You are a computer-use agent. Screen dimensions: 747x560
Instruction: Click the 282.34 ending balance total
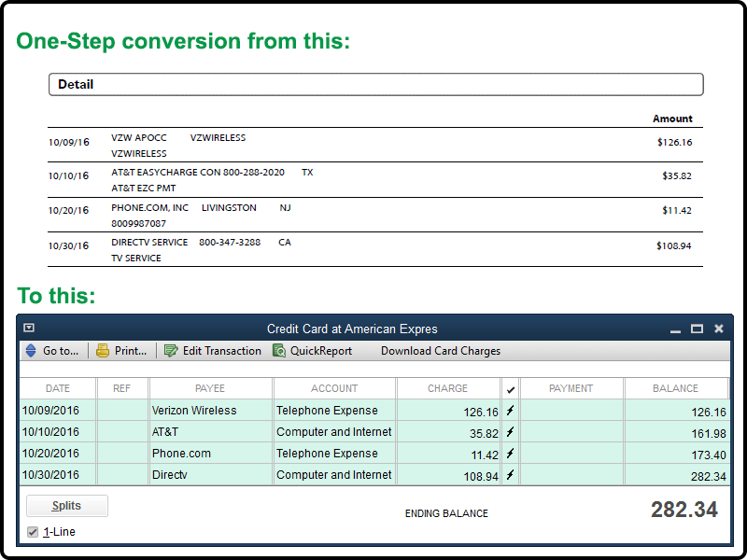[x=684, y=510]
